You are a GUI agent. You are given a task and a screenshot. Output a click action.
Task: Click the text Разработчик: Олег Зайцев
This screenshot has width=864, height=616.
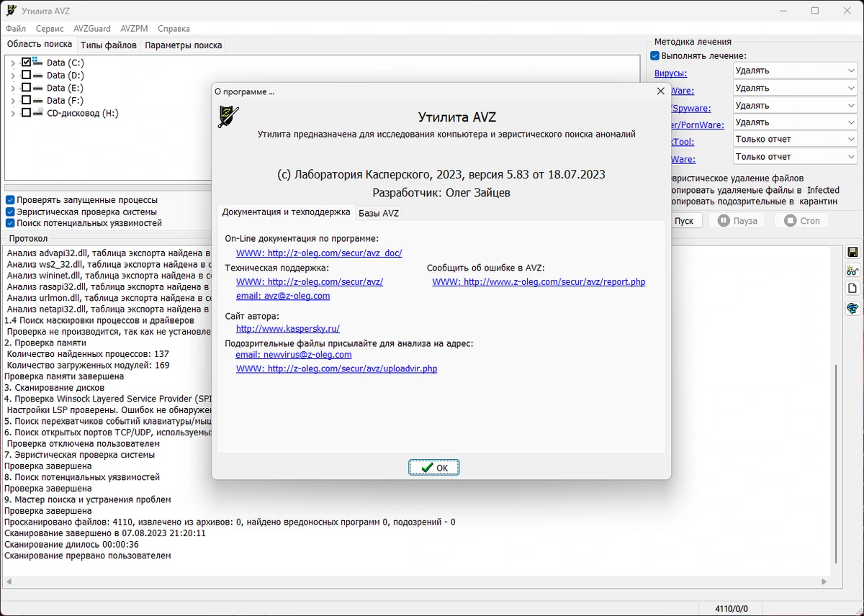(x=441, y=193)
